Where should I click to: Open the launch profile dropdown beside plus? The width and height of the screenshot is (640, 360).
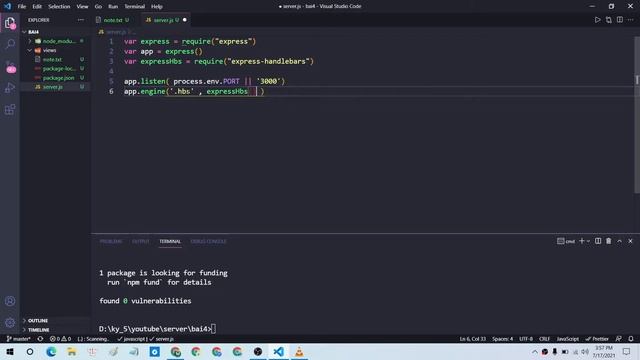(x=588, y=241)
